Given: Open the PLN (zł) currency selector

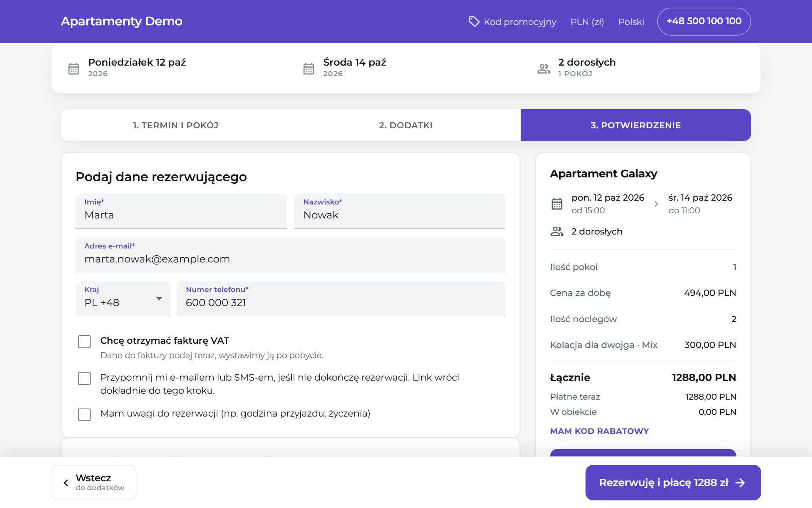Looking at the screenshot, I should [x=587, y=22].
